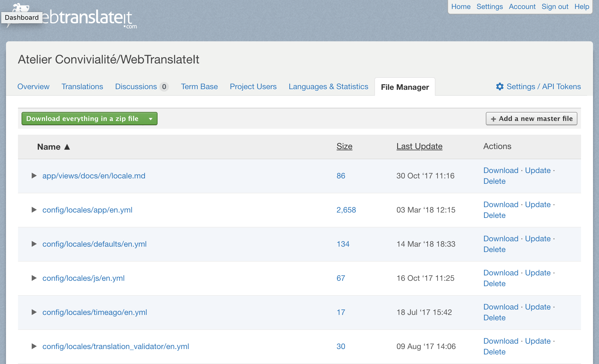The image size is (599, 364).
Task: Delete the config/locales/defaults/en.yml file
Action: pos(494,249)
